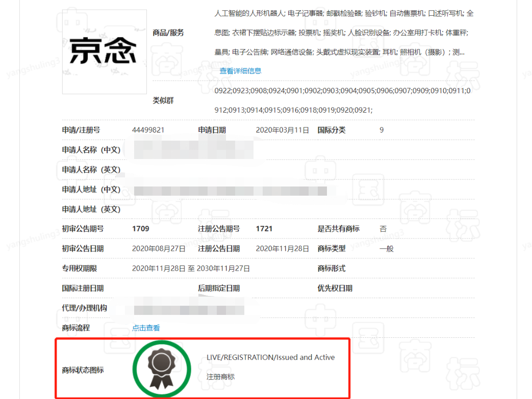The image size is (532, 399).
Task: Click the blurred Chinese applicant name
Action: tap(193, 150)
